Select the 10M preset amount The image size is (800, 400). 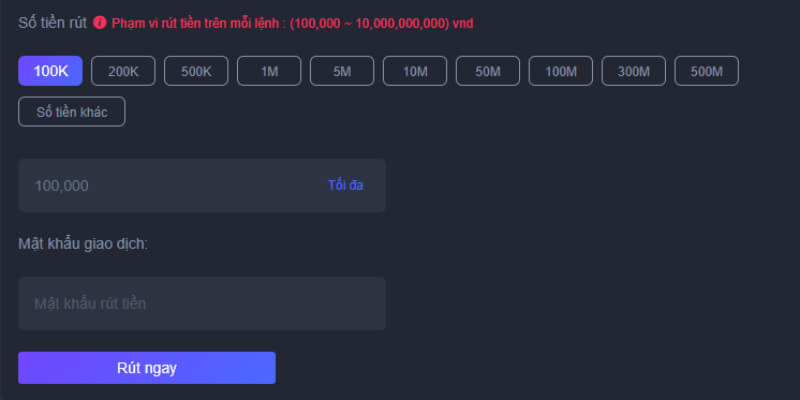pos(415,71)
